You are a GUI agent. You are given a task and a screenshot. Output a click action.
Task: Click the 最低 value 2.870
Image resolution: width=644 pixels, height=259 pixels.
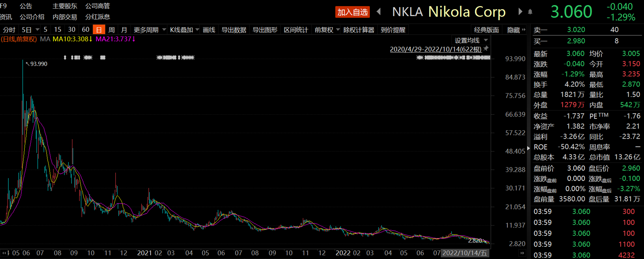click(631, 85)
